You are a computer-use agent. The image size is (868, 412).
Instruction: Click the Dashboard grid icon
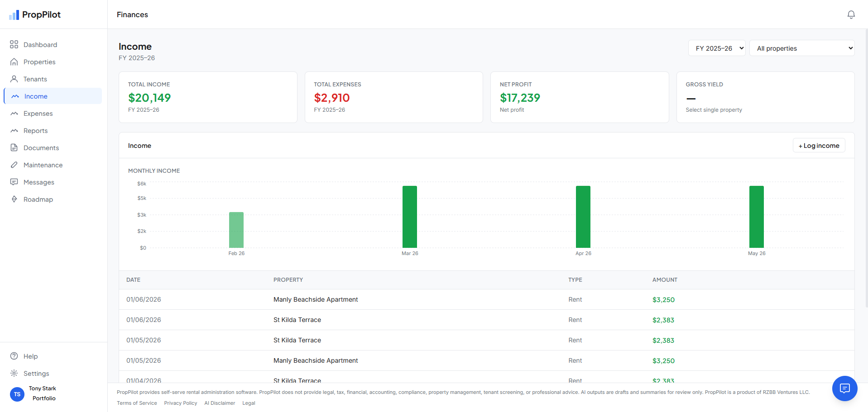coord(14,44)
